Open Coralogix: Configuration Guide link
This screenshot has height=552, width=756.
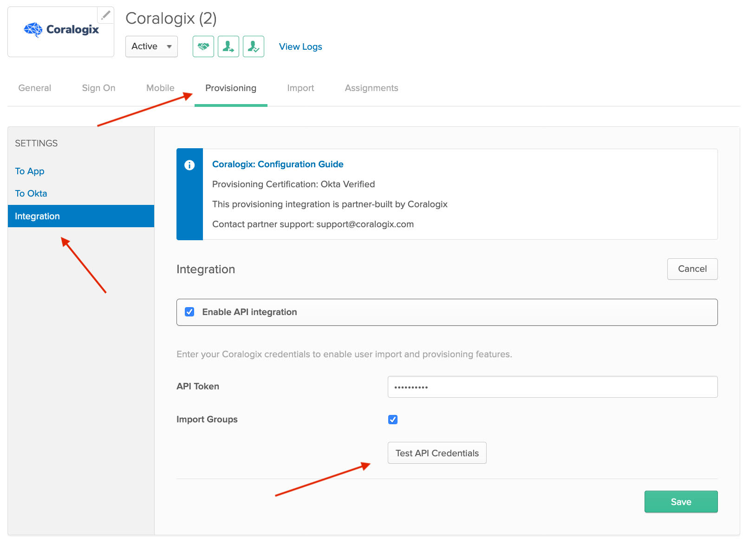point(278,164)
